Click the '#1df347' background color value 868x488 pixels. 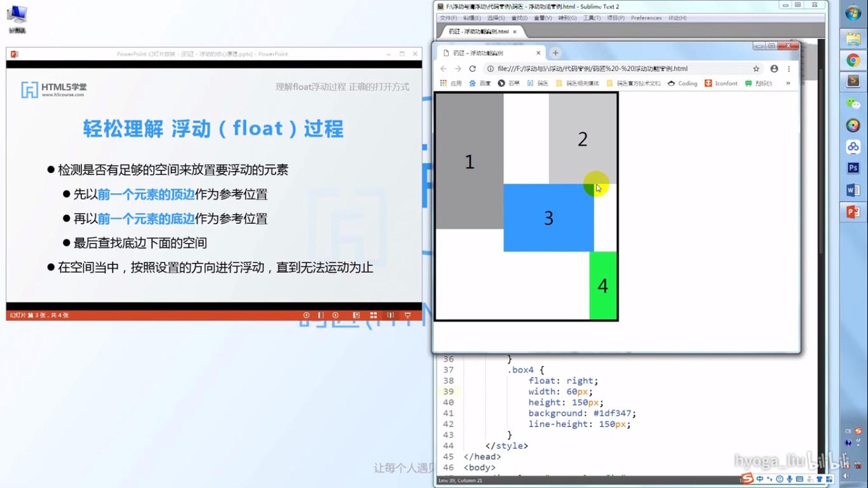pyautogui.click(x=614, y=413)
